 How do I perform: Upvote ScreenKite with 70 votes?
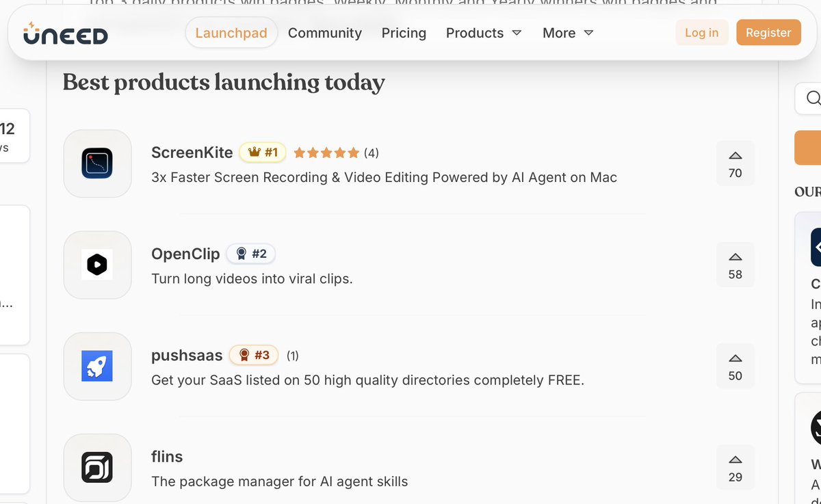pyautogui.click(x=735, y=163)
